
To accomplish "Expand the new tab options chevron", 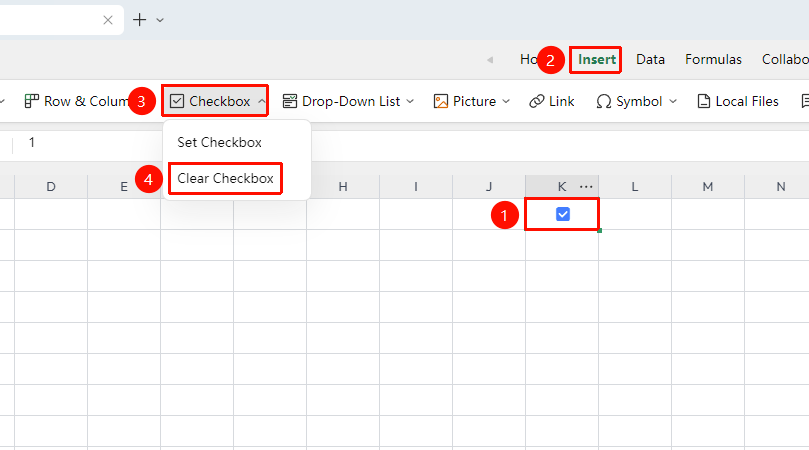I will pyautogui.click(x=160, y=21).
